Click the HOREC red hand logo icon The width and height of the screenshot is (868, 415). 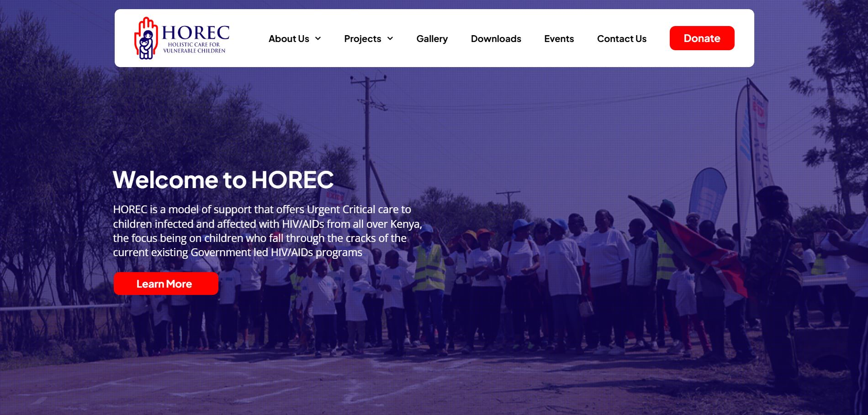(x=146, y=38)
